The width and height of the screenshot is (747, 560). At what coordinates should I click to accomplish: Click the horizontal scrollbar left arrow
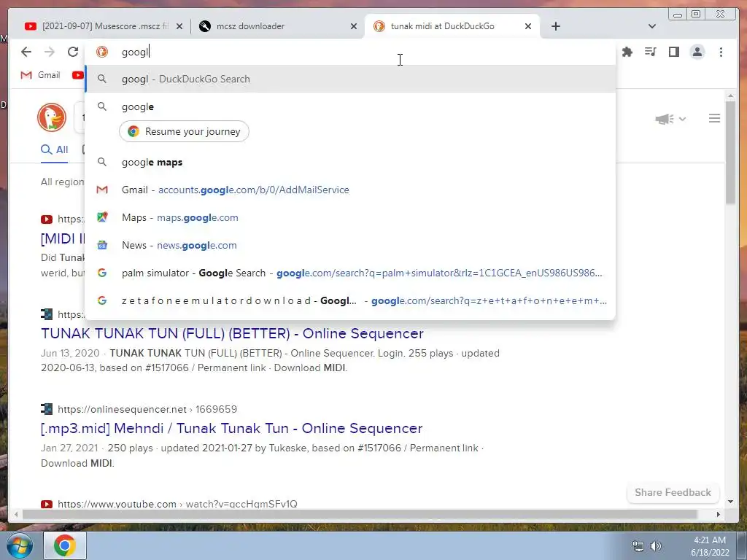[16, 514]
